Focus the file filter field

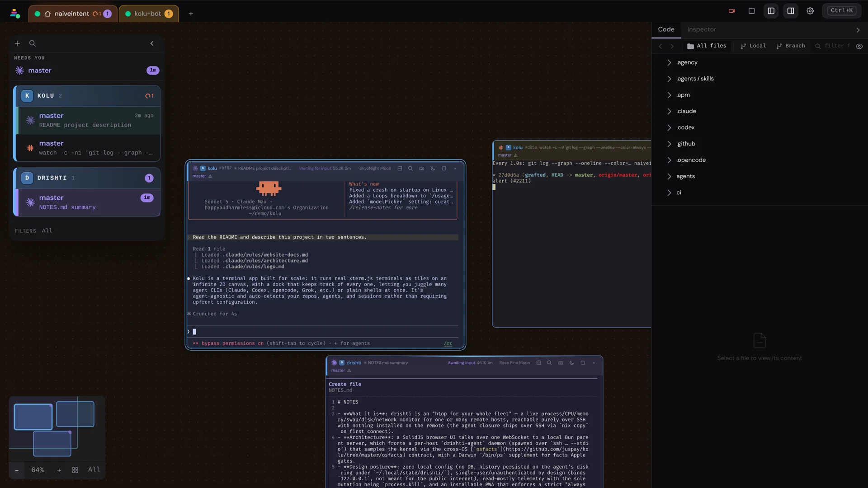click(833, 46)
